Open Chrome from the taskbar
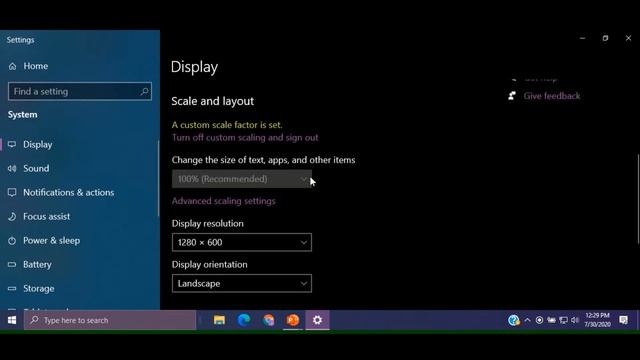 coord(268,320)
